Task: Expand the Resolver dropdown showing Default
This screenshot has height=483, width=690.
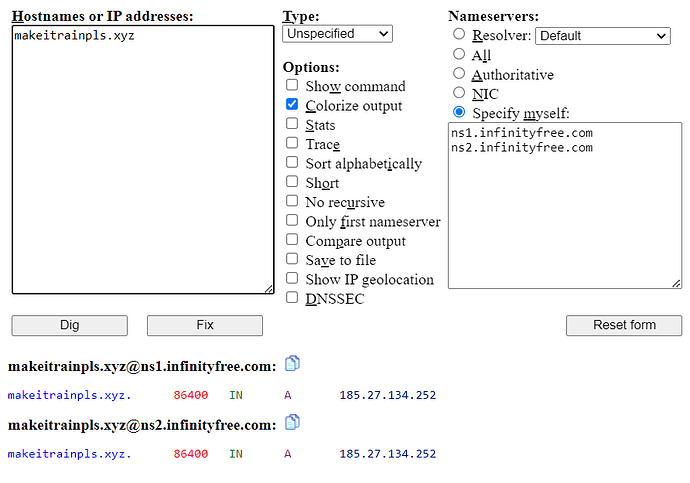Action: coord(602,36)
